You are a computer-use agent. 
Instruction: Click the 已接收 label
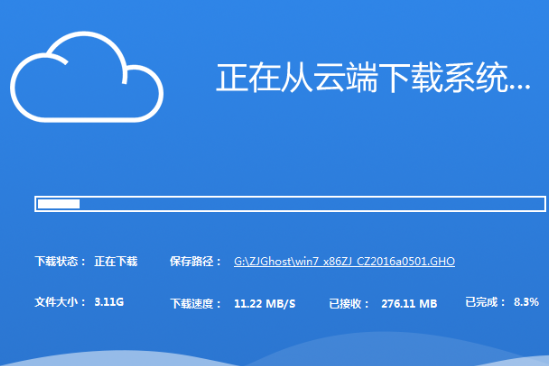point(349,304)
